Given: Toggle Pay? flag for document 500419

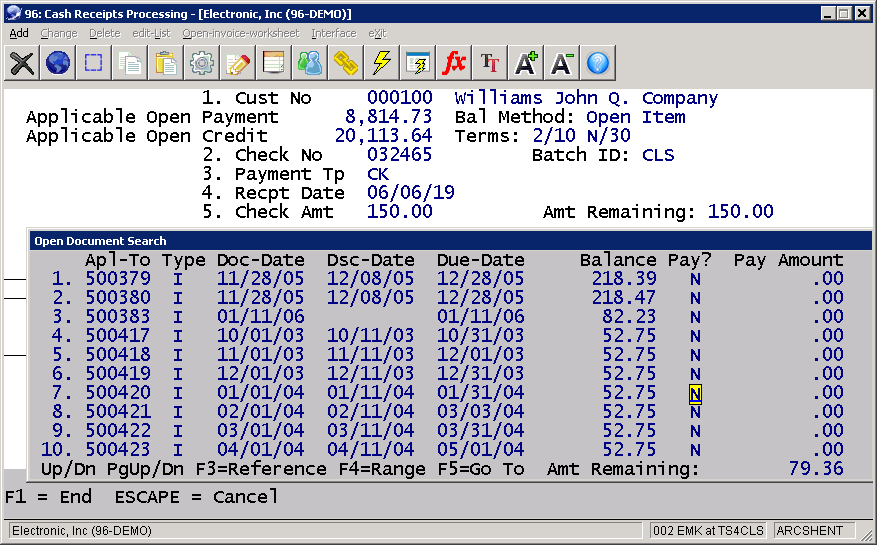Looking at the screenshot, I should click(695, 374).
